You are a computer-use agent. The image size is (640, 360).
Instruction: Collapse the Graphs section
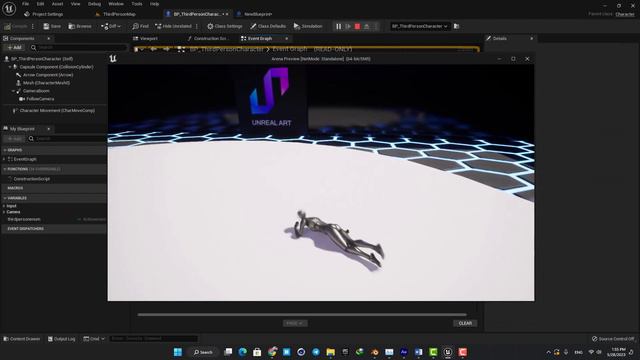tap(5, 150)
